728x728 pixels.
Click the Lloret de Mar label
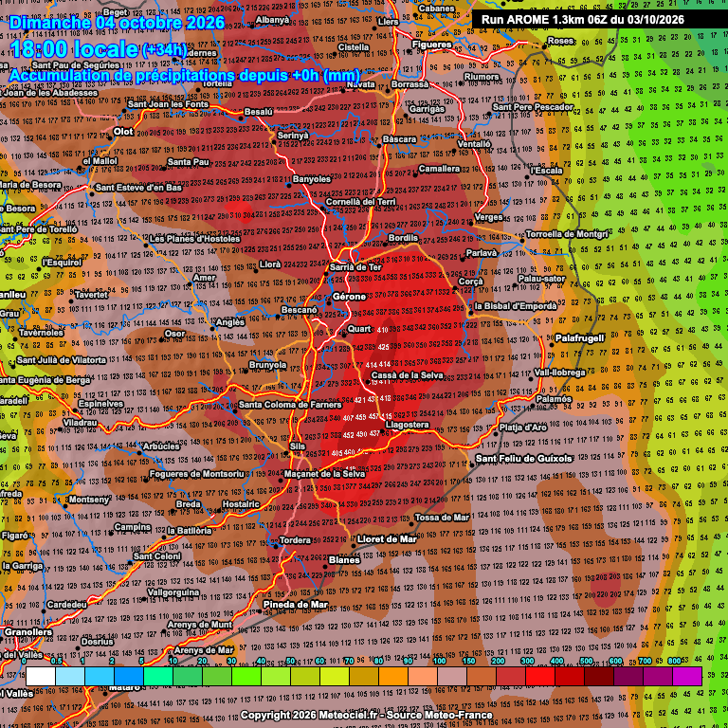[387, 539]
